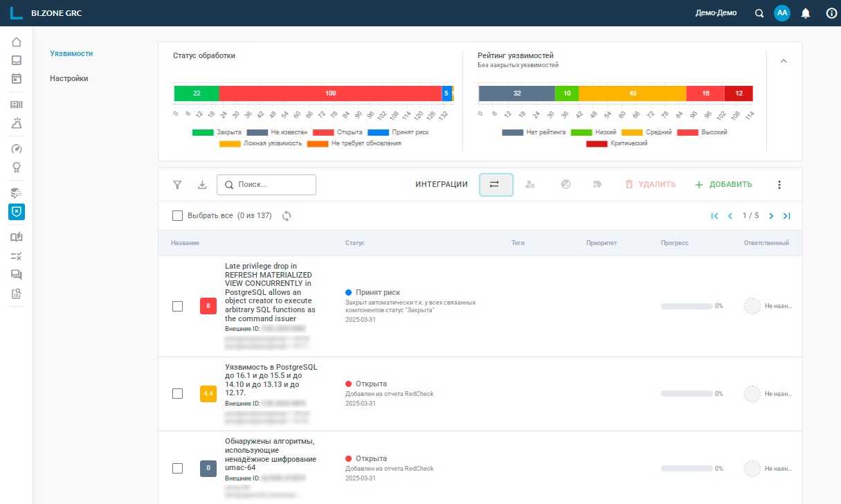
Task: Click the ДОБАВИТЬ button
Action: 723,185
